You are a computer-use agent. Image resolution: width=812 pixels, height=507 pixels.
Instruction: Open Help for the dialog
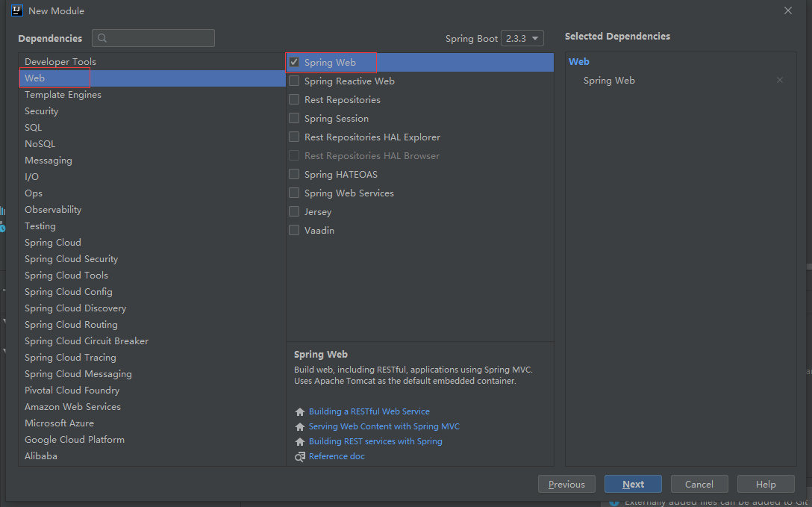click(766, 484)
